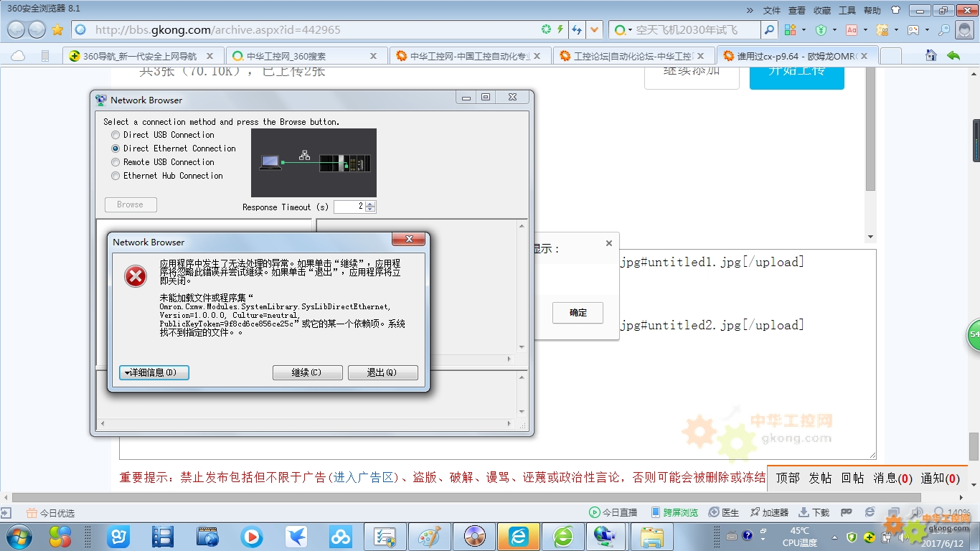The width and height of the screenshot is (980, 551).
Task: Click the Response Timeout value field
Action: [x=349, y=207]
